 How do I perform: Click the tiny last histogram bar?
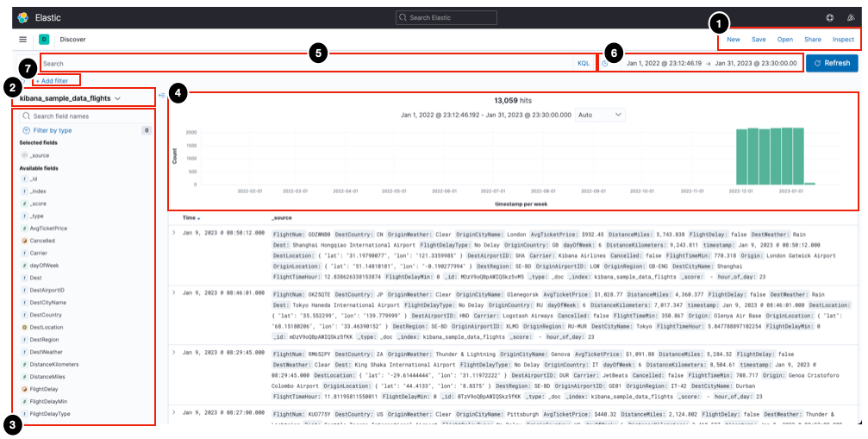809,183
